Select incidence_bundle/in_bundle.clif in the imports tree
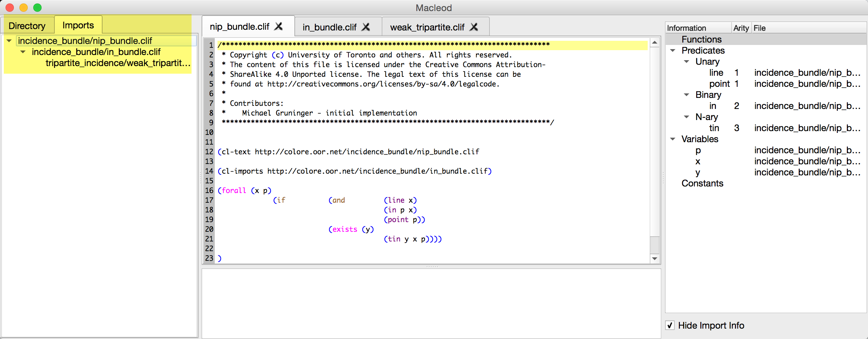The height and width of the screenshot is (339, 868). pyautogui.click(x=96, y=52)
